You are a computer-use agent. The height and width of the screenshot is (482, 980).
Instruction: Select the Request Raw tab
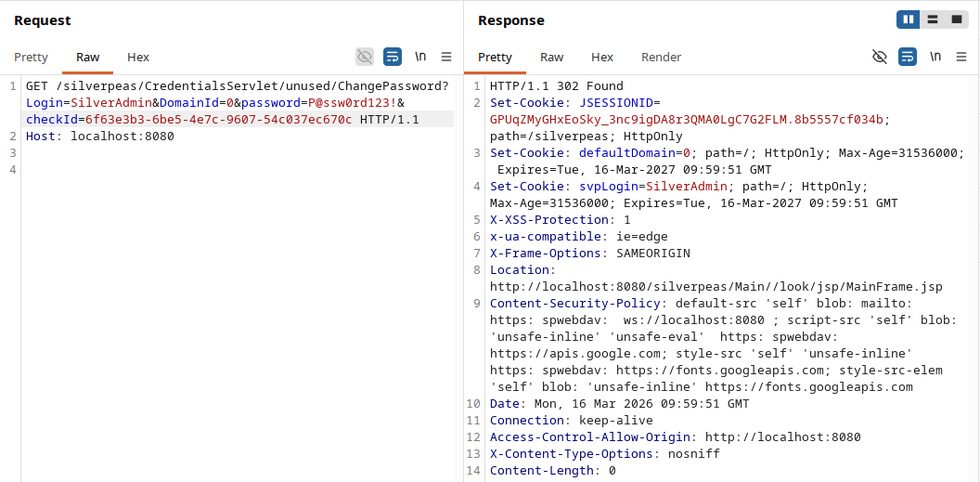coord(87,57)
